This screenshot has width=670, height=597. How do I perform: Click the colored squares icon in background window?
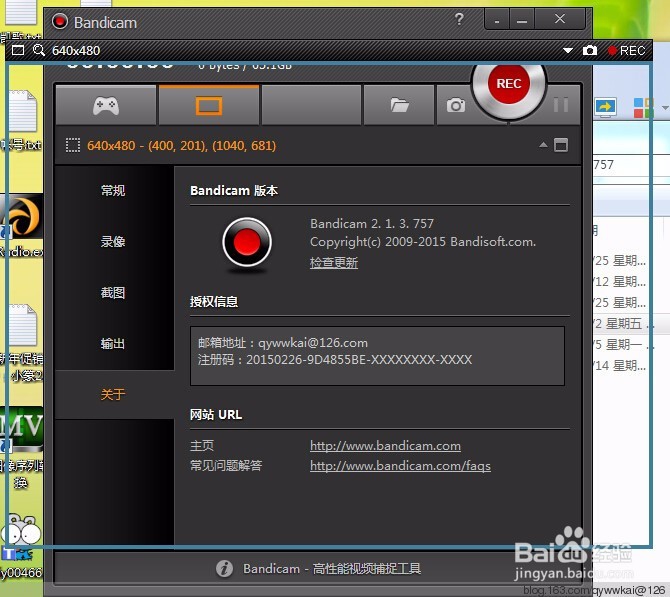tap(644, 107)
